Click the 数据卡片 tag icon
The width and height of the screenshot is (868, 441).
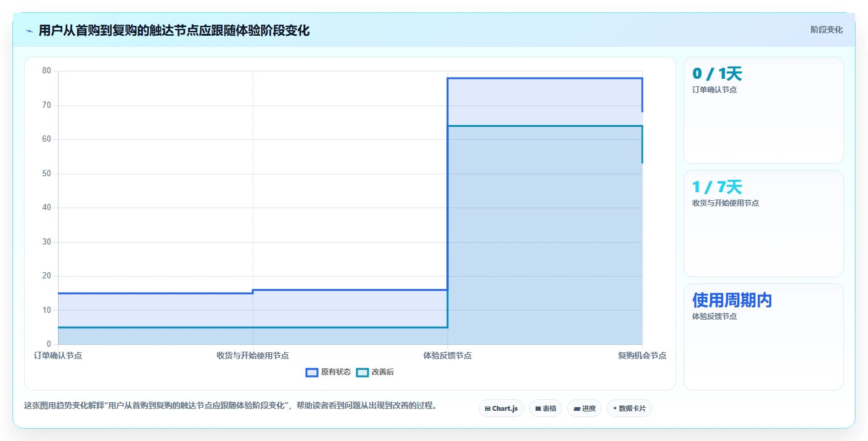click(615, 408)
